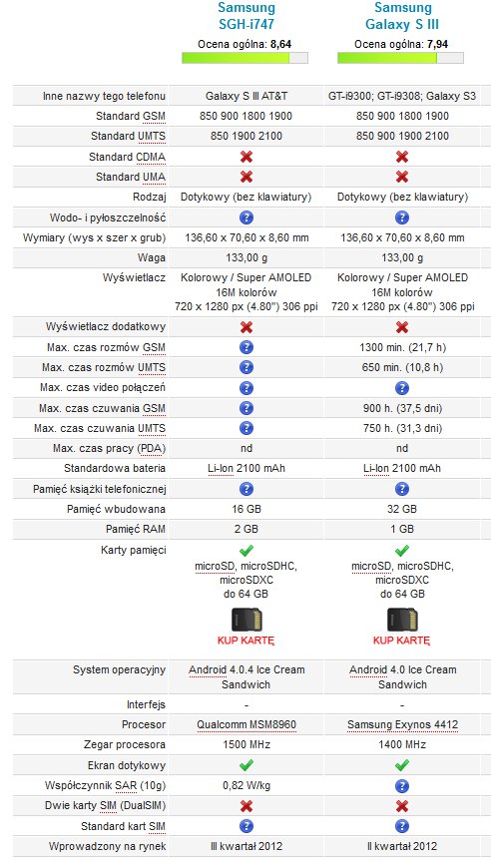Click the Qualcomm MSM8960 processor term

(x=246, y=724)
